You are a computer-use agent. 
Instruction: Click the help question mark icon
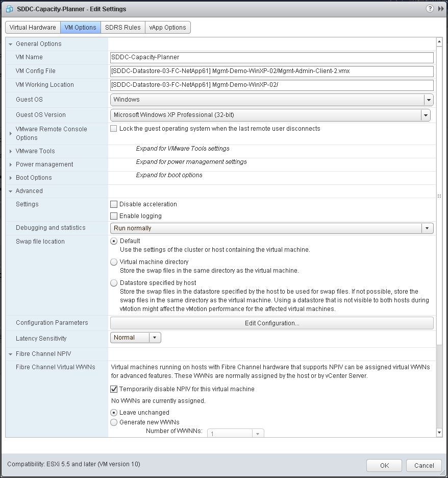(430, 9)
